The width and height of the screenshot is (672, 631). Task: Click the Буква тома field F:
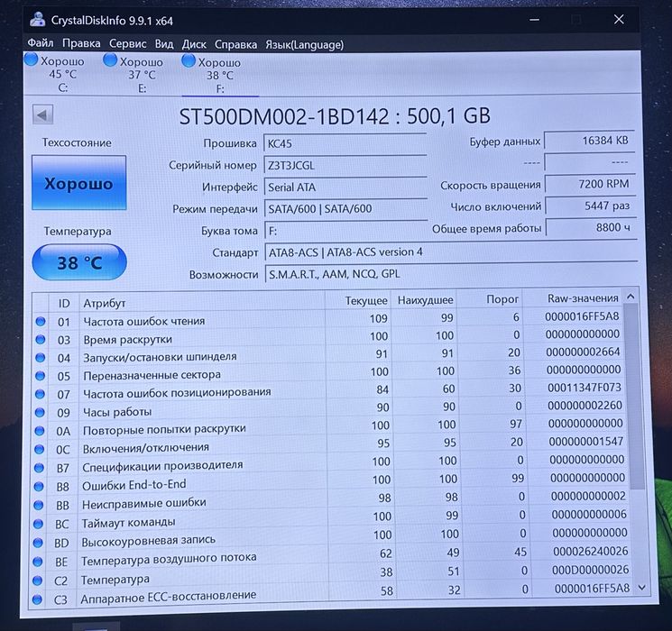click(x=346, y=231)
